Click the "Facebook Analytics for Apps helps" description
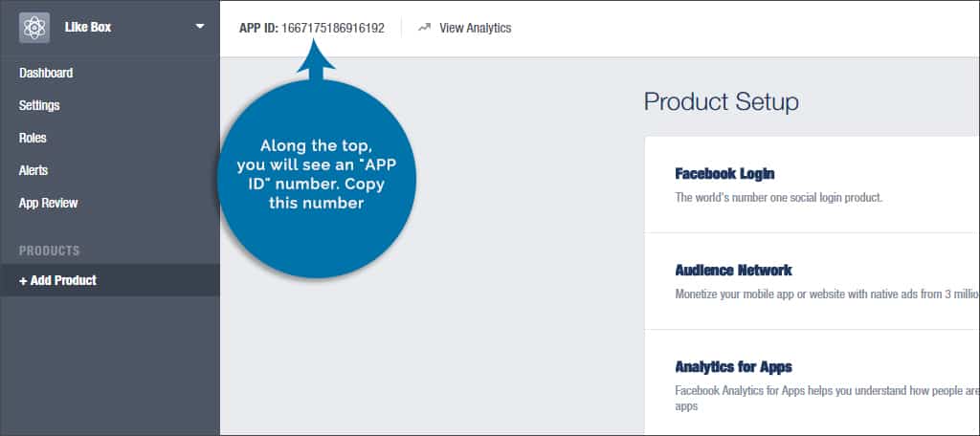The width and height of the screenshot is (980, 436). pyautogui.click(x=827, y=398)
